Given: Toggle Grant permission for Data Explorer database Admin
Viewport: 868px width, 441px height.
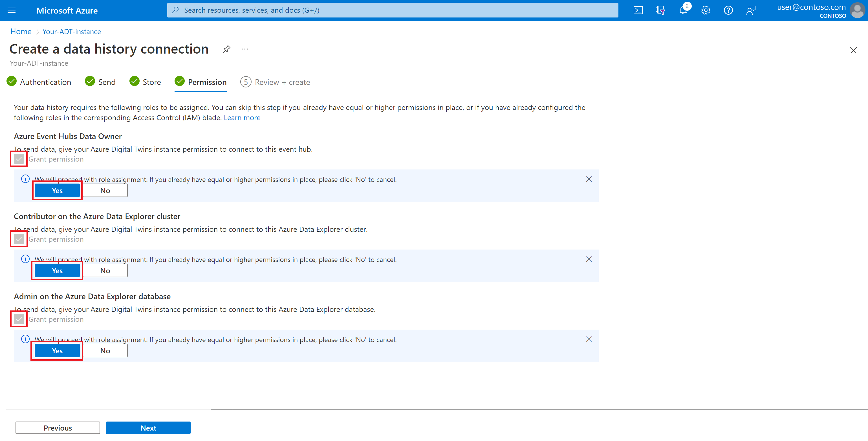Looking at the screenshot, I should pos(19,319).
